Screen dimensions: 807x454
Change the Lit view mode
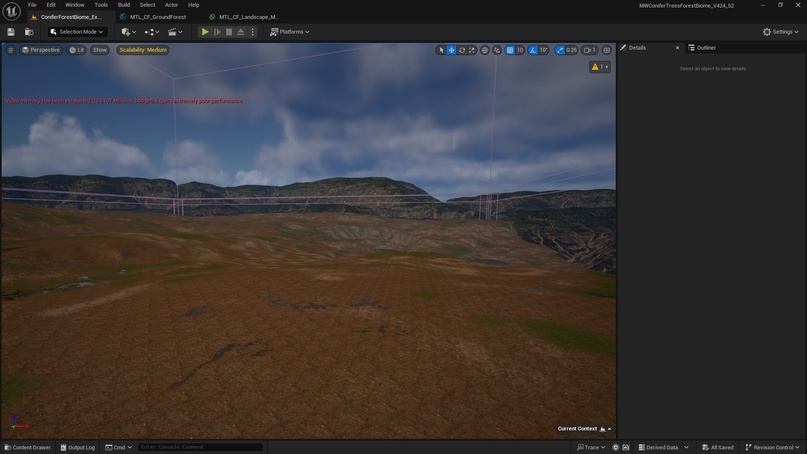(x=77, y=50)
